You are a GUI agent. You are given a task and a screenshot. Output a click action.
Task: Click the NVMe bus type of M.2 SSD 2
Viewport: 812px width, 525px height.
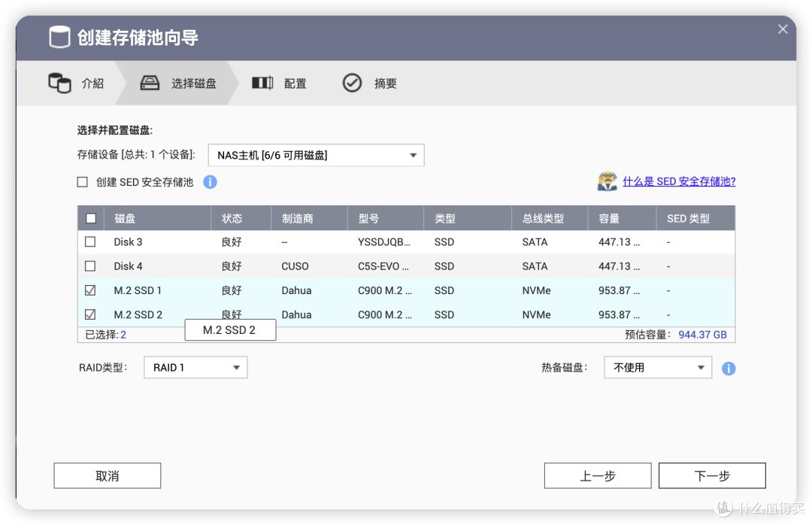click(537, 315)
